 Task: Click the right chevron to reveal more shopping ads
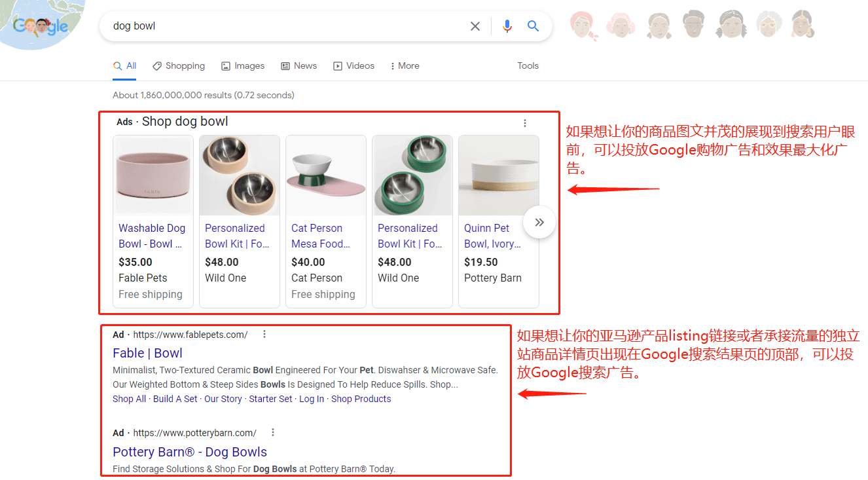pos(539,222)
